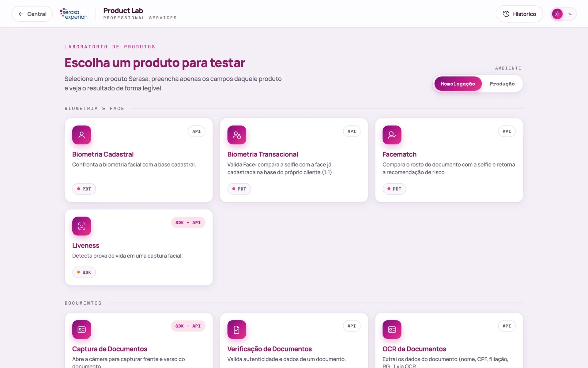Screen dimensions: 588x368
Task: Open the Biometria Transacional product title
Action: click(x=263, y=154)
